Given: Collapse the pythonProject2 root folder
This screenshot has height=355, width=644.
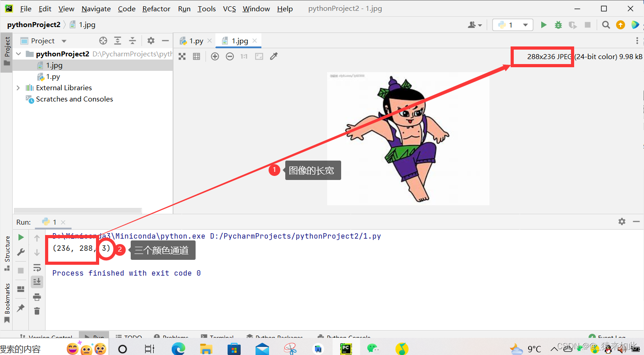Looking at the screenshot, I should 18,54.
